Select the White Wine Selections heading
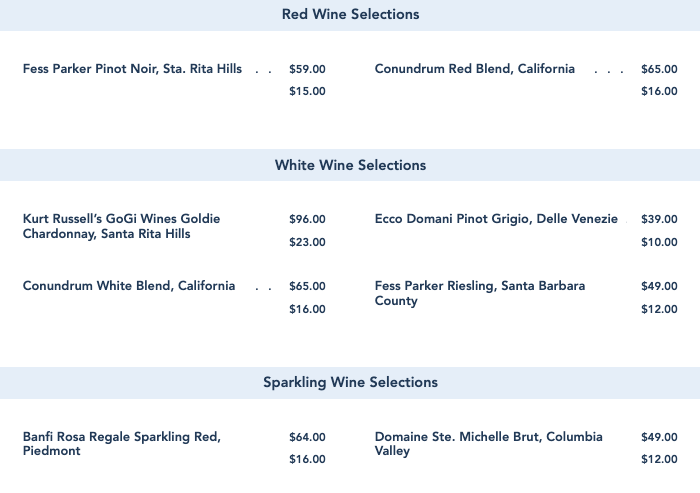The width and height of the screenshot is (700, 493). [x=350, y=165]
